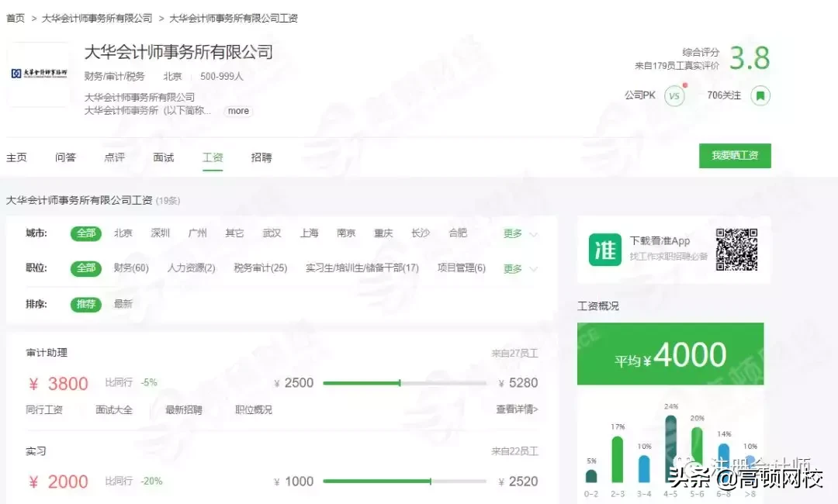Switch to the 招聘 tab
This screenshot has height=504, width=838.
[261, 157]
